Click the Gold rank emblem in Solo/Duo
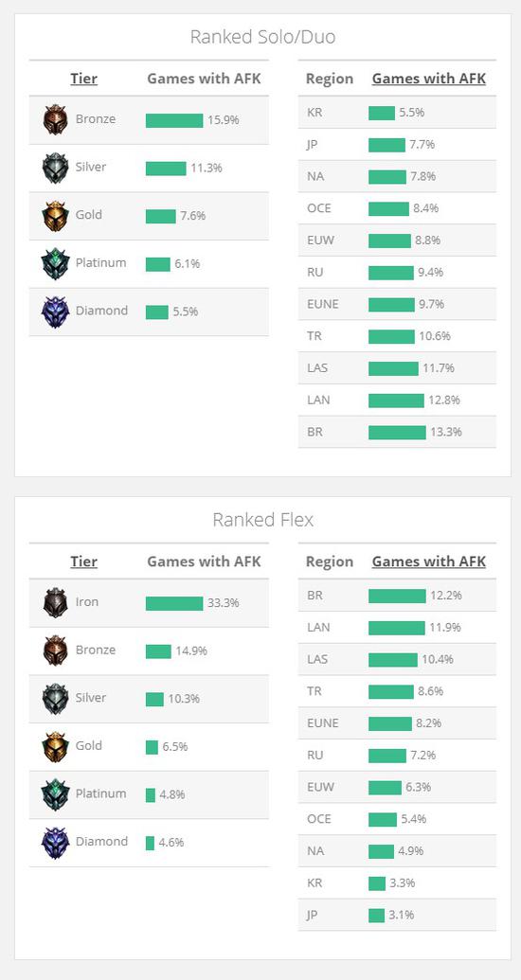Image resolution: width=521 pixels, height=980 pixels. pos(56,216)
